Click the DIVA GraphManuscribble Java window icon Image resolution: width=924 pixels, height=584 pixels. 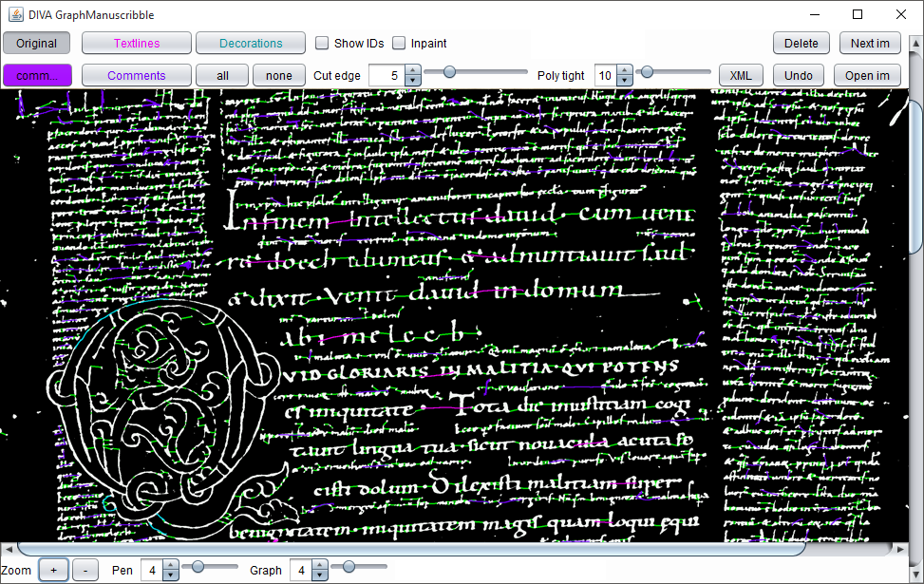point(16,14)
